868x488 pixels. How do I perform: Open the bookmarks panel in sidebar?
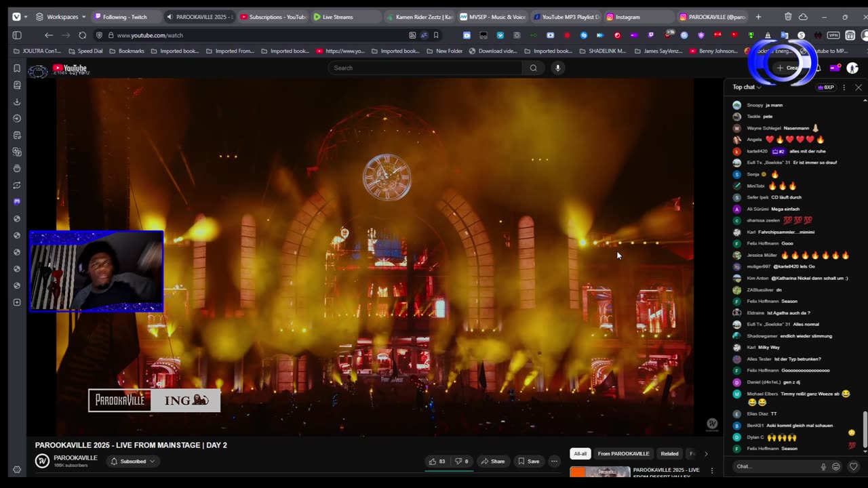(x=17, y=68)
